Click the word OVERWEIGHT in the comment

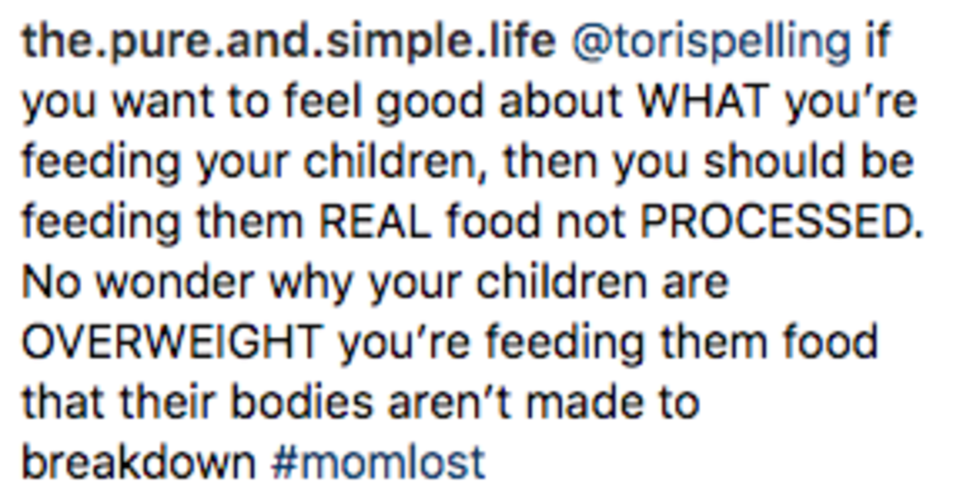pyautogui.click(x=171, y=342)
